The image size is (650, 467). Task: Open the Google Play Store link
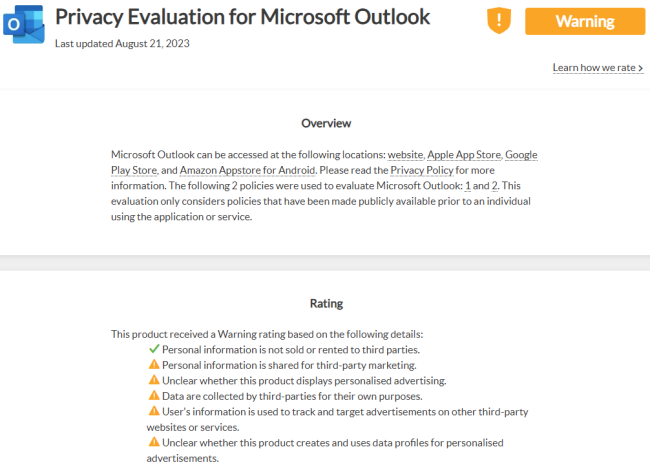click(521, 155)
